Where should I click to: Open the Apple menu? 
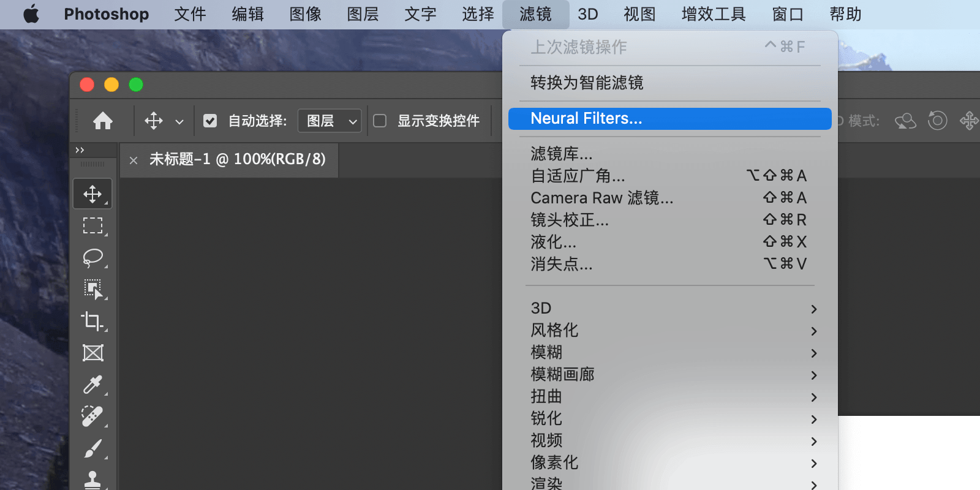31,14
